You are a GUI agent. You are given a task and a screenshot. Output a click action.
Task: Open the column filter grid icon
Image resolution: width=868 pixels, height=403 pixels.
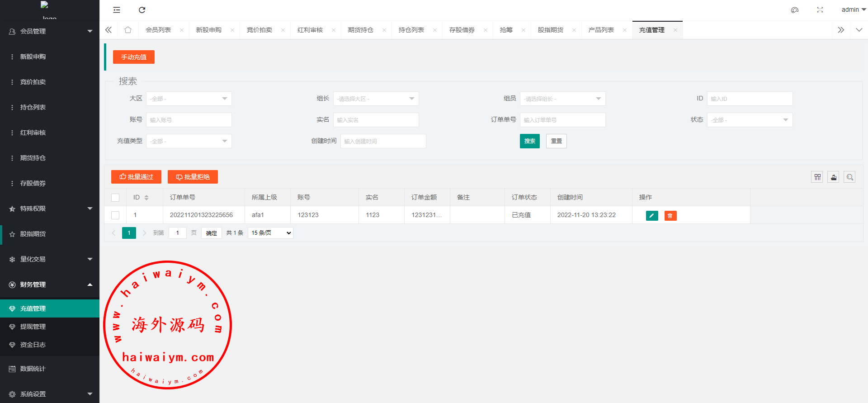coord(817,177)
